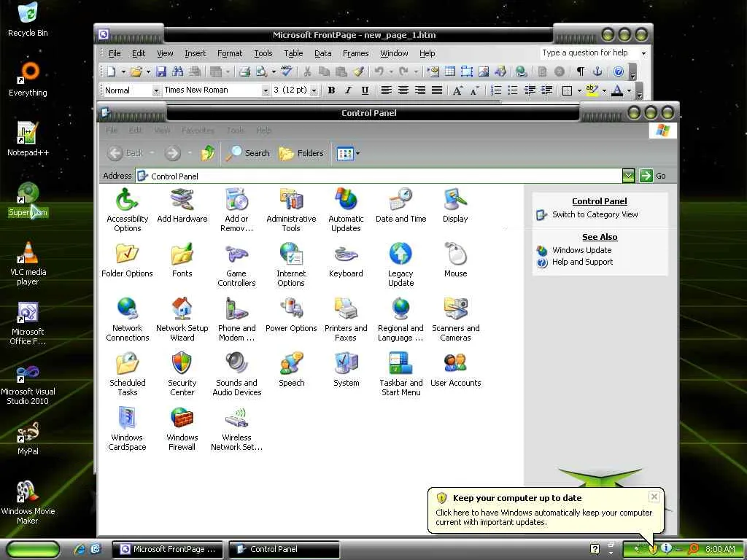This screenshot has width=747, height=560.
Task: Open the Times New Roman font dropdown
Action: 266,90
